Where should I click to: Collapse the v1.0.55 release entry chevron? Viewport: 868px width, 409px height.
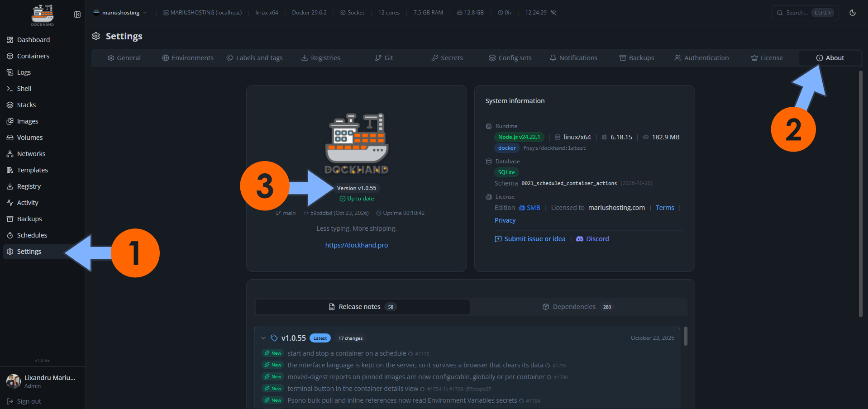click(263, 338)
